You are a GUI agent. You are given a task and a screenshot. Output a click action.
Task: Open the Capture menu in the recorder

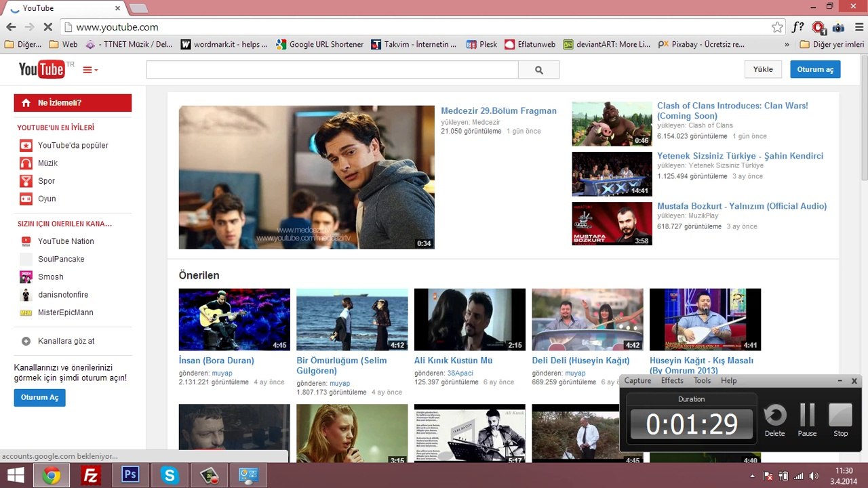[637, 381]
